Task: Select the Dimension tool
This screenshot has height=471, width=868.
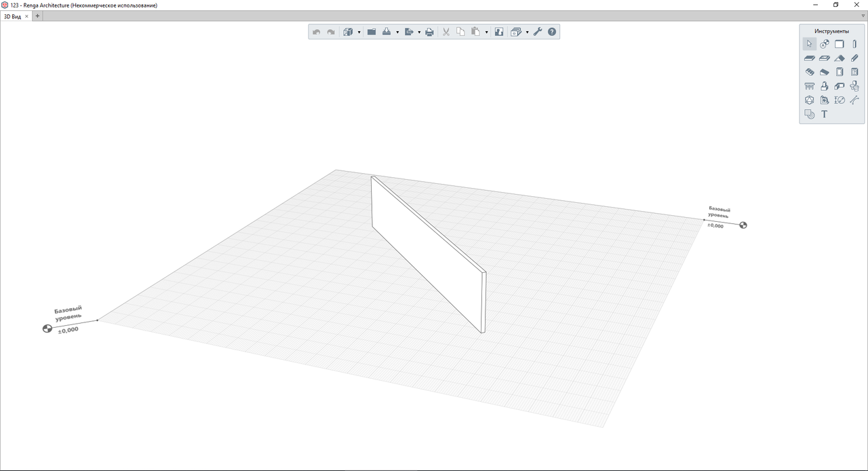Action: pos(840,100)
